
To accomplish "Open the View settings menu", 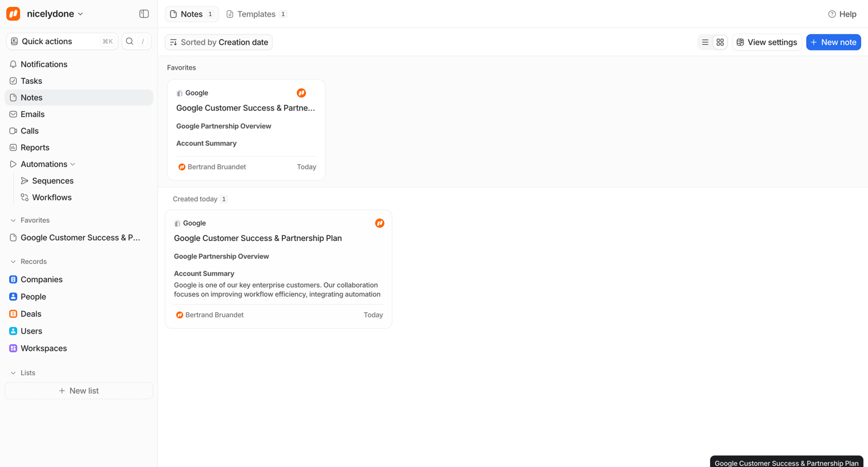I will (767, 42).
